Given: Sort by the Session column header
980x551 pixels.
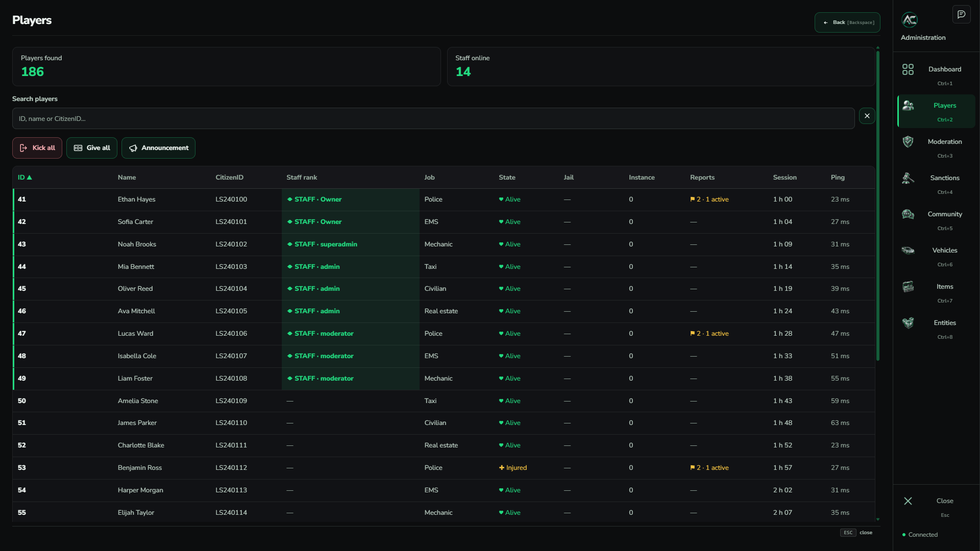Looking at the screenshot, I should pos(785,178).
